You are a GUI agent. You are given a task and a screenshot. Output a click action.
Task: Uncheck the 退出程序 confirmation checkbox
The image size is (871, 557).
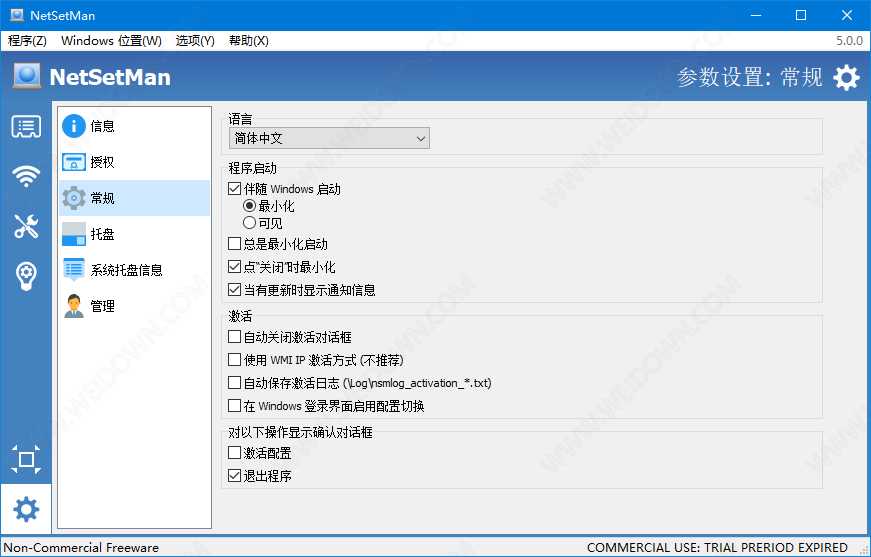point(234,476)
